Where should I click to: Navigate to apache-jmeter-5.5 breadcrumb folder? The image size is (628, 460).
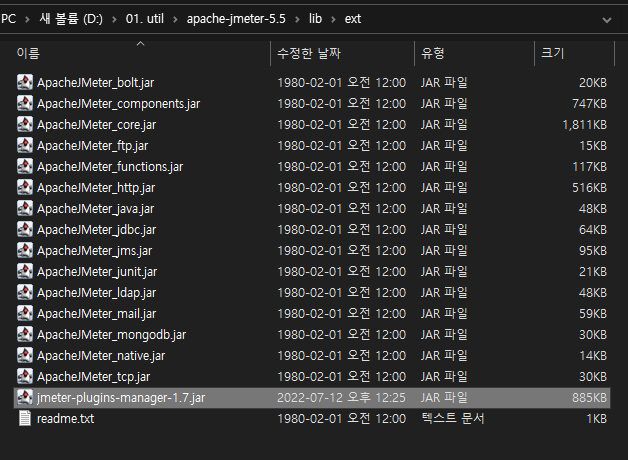click(236, 19)
